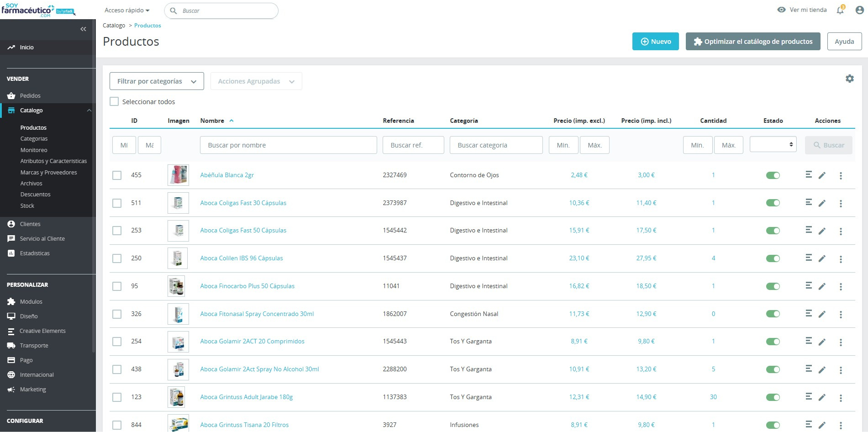Open the three-dot menu for Abéñula Blanca 2gr
The height and width of the screenshot is (432, 868).
pos(841,175)
